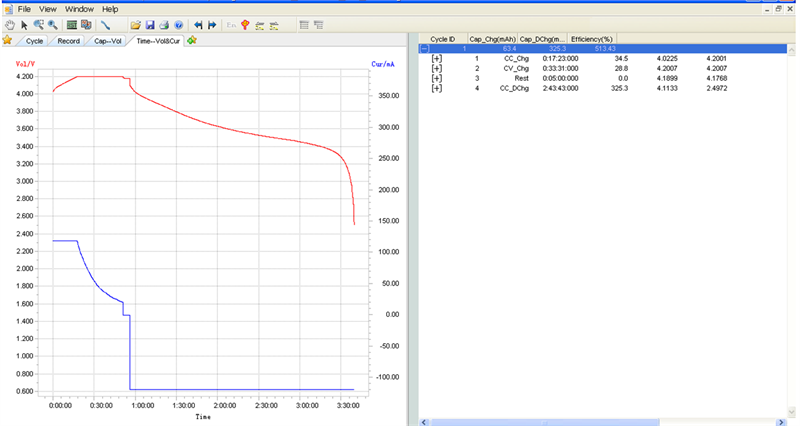Screen dimensions: 800x426
Task: Click CV_Chg step name text
Action: 516,68
